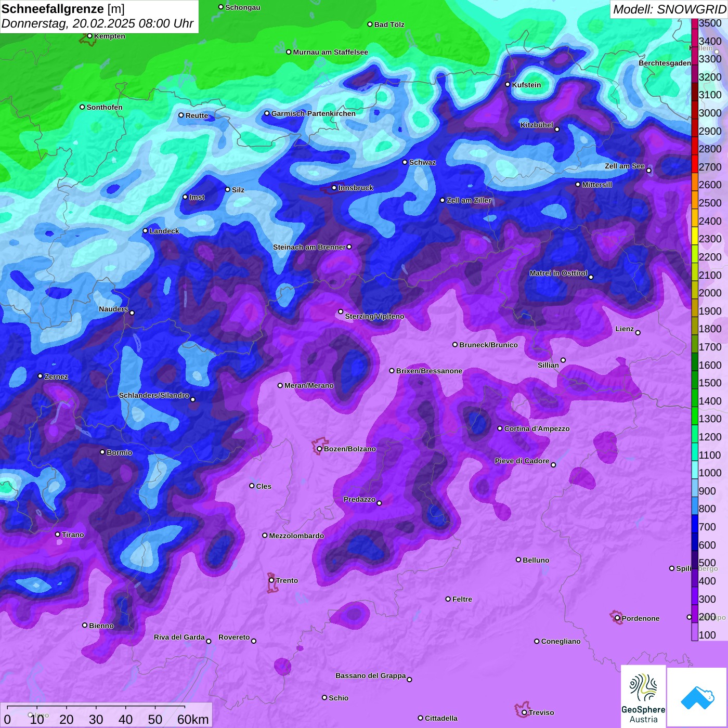Click the 'Schneefallgrenze [m]' title
Viewport: 728px width, 728px height.
pyautogui.click(x=63, y=9)
